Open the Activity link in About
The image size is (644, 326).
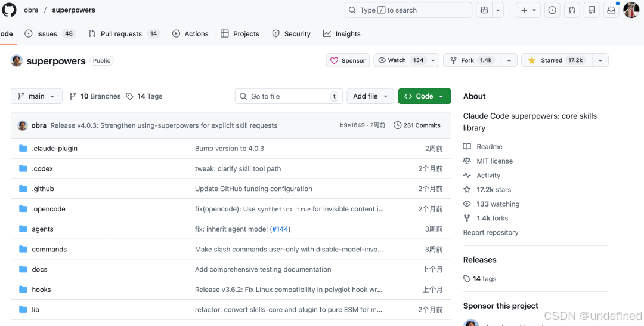point(482,175)
